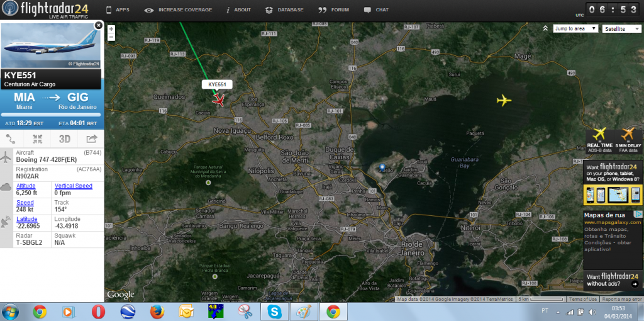Collapse the map controls double chevron

[545, 28]
